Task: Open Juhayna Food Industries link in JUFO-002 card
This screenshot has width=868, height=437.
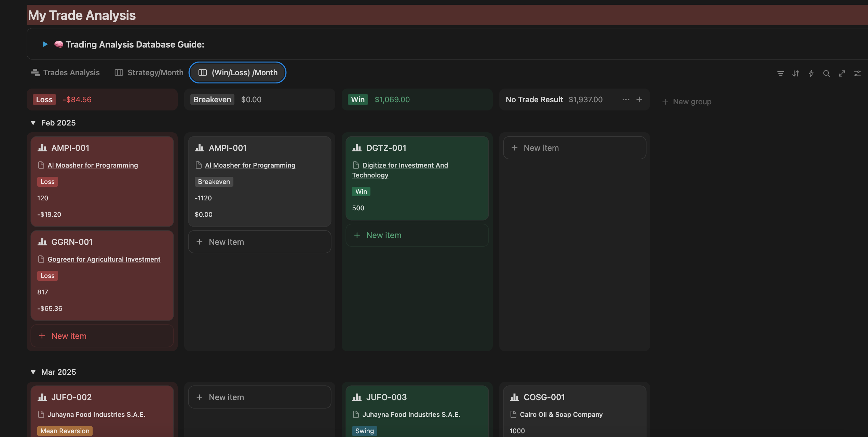Action: pyautogui.click(x=96, y=414)
